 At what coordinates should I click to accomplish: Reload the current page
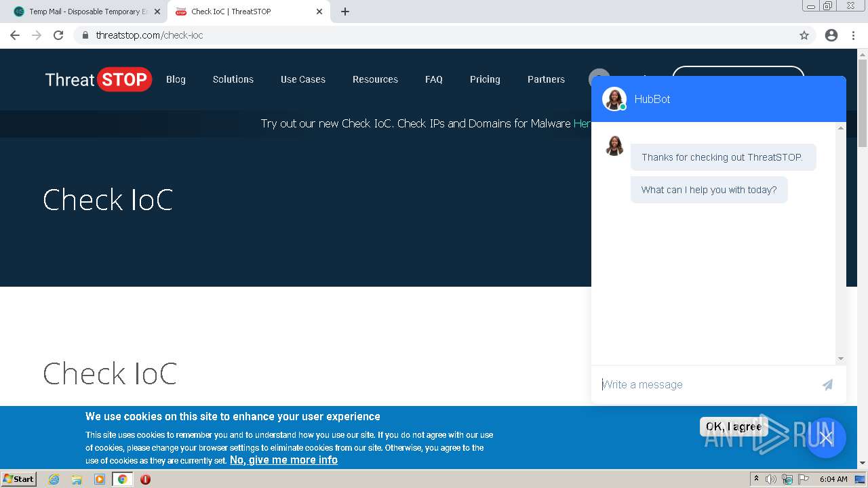58,35
